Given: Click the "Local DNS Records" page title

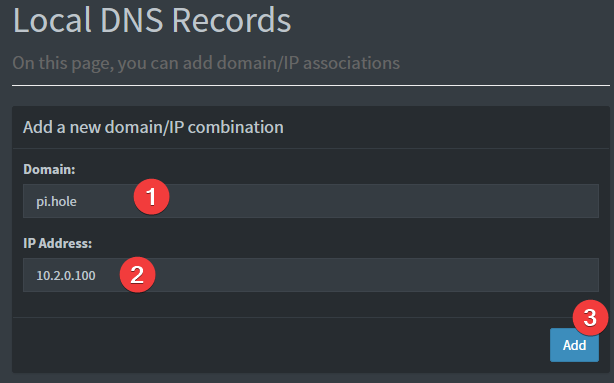Looking at the screenshot, I should (152, 20).
